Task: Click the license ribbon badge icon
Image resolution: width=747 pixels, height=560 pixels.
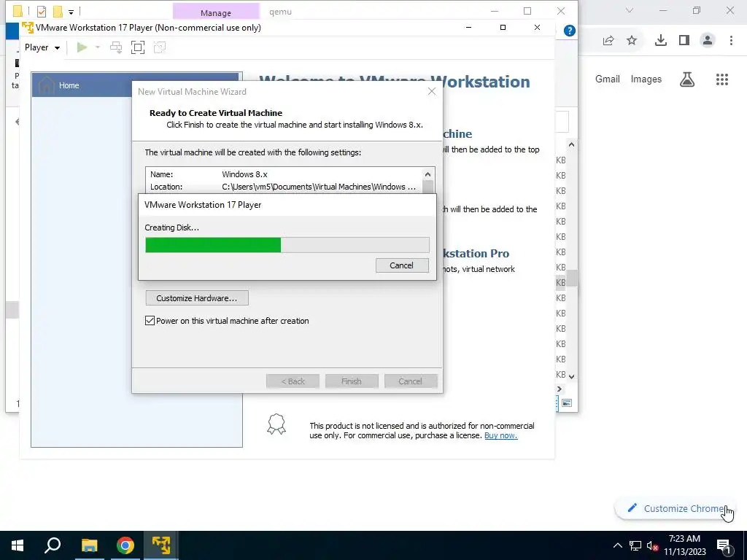Action: 276,424
